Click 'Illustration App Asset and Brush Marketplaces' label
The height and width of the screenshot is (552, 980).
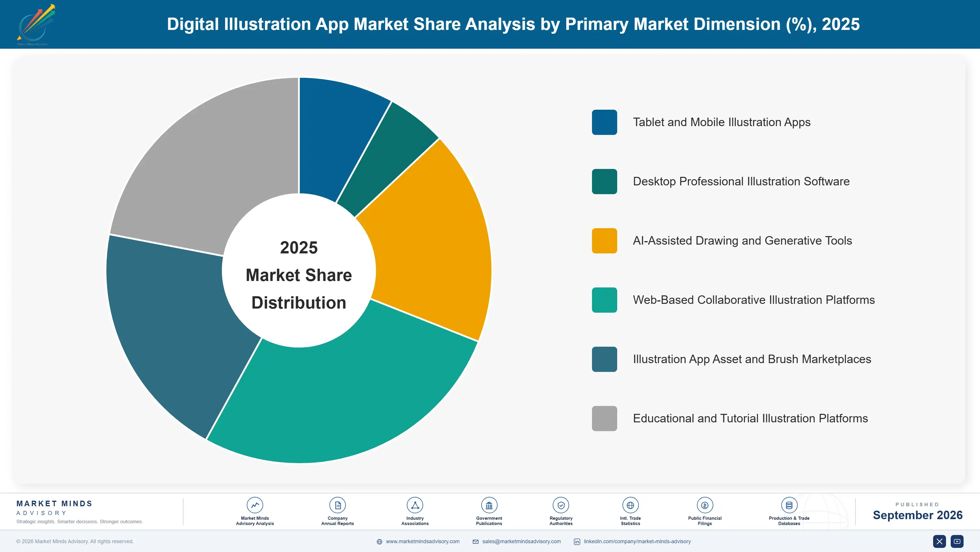click(x=752, y=359)
